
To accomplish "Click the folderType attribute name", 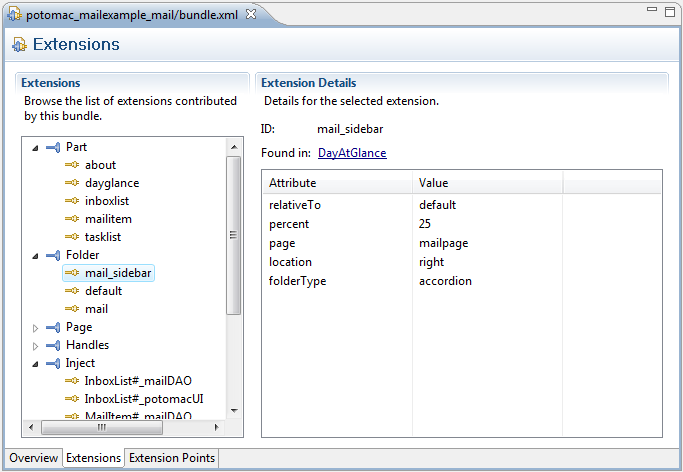I will click(x=298, y=281).
